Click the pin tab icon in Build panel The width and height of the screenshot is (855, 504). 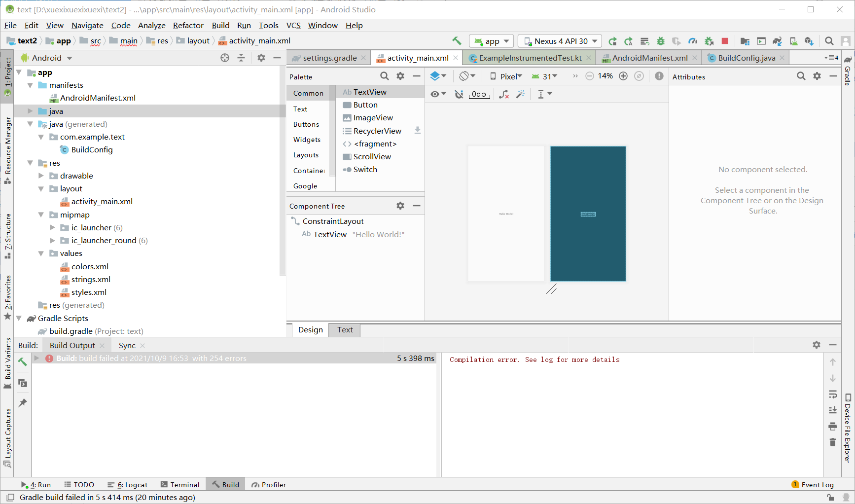tap(22, 403)
